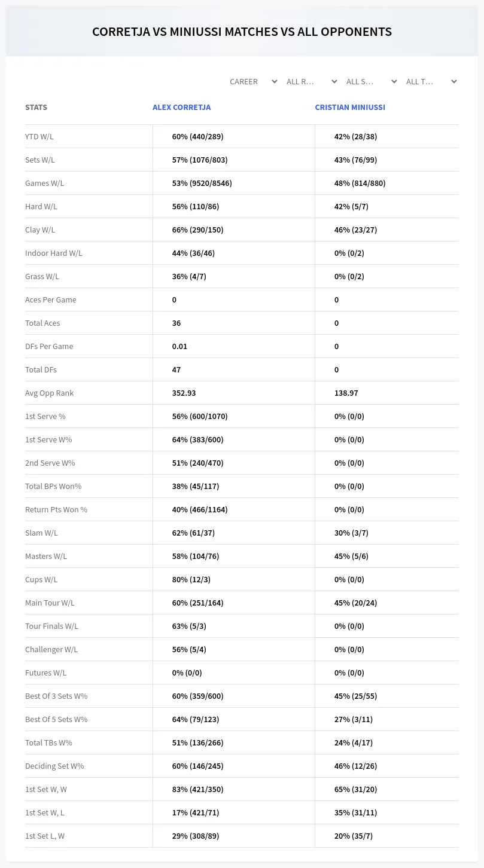Click the page title Corretja vs Miniussi heading

[x=242, y=32]
